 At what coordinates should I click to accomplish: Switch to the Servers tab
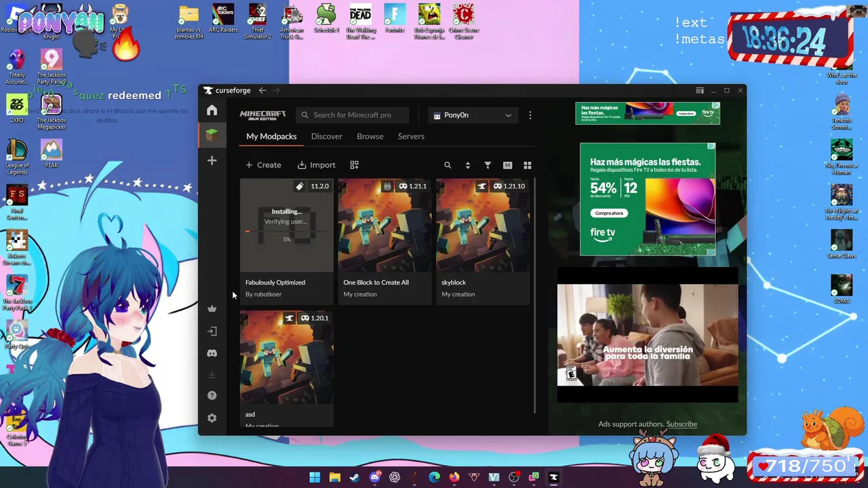411,136
